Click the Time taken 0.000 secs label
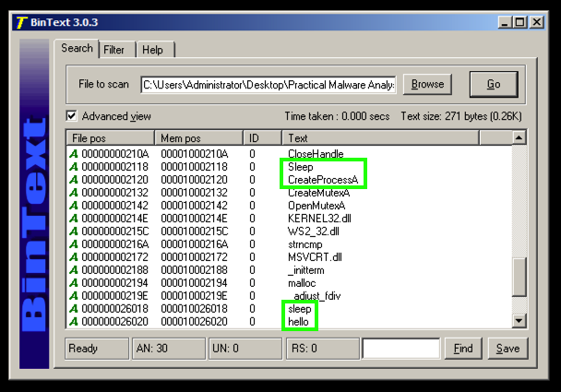This screenshot has height=392, width=561. point(337,116)
